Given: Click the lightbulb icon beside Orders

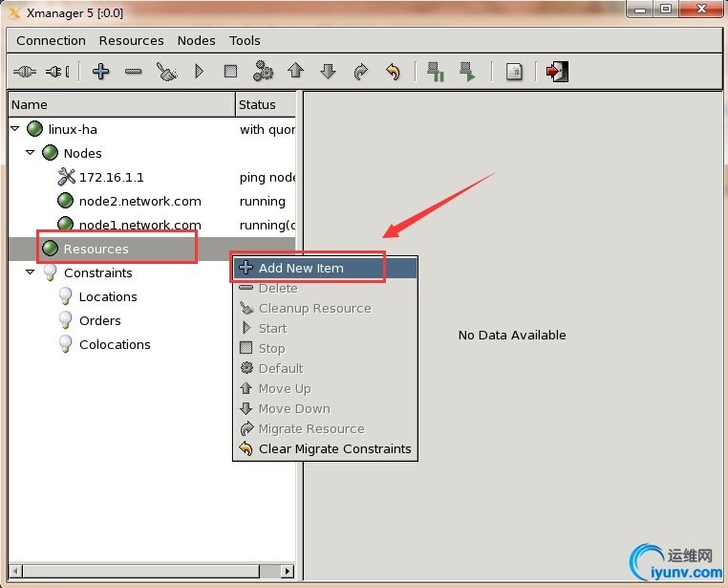Looking at the screenshot, I should coord(66,320).
